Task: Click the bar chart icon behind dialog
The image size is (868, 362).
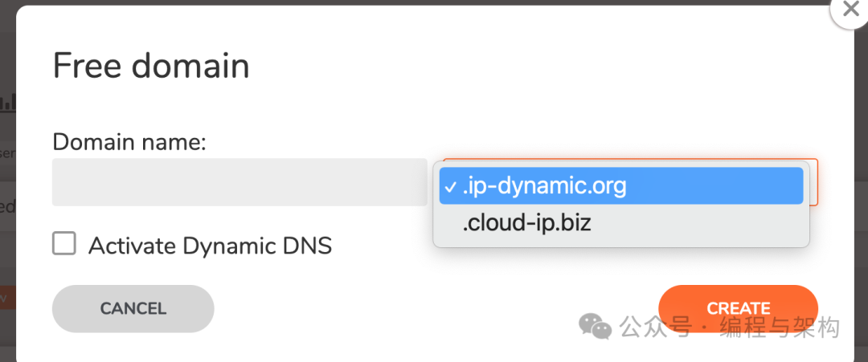Action: click(7, 103)
